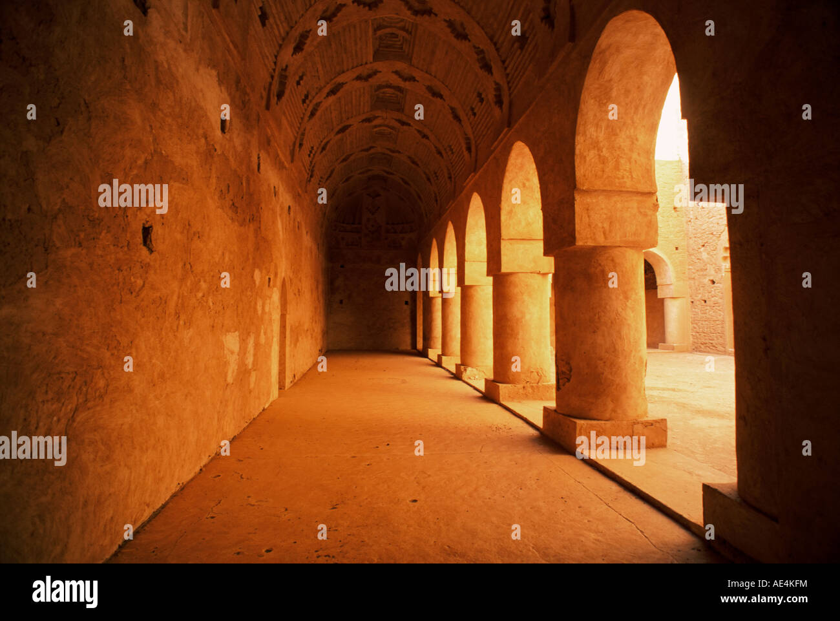
Task: Click the stone brick wall in courtyard
Action: 708,278
